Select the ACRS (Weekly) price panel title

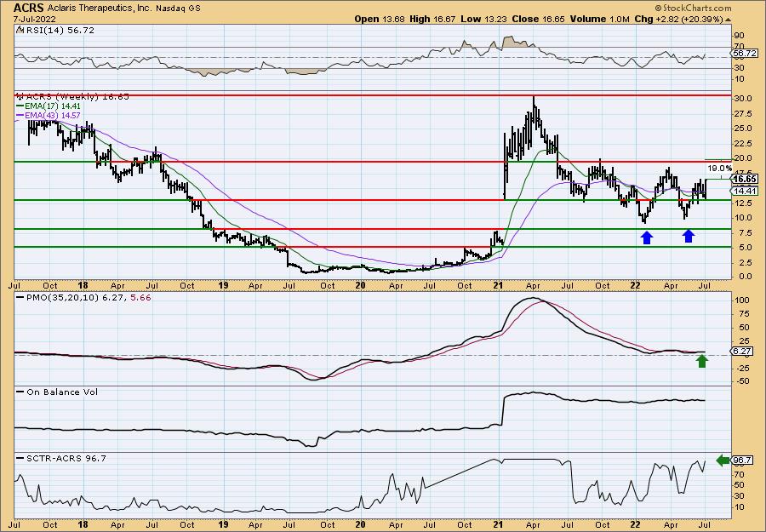coord(77,97)
